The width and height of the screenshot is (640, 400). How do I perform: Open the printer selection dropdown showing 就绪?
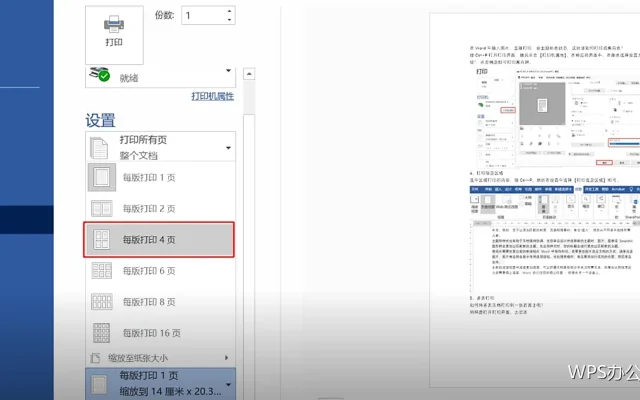[x=160, y=77]
